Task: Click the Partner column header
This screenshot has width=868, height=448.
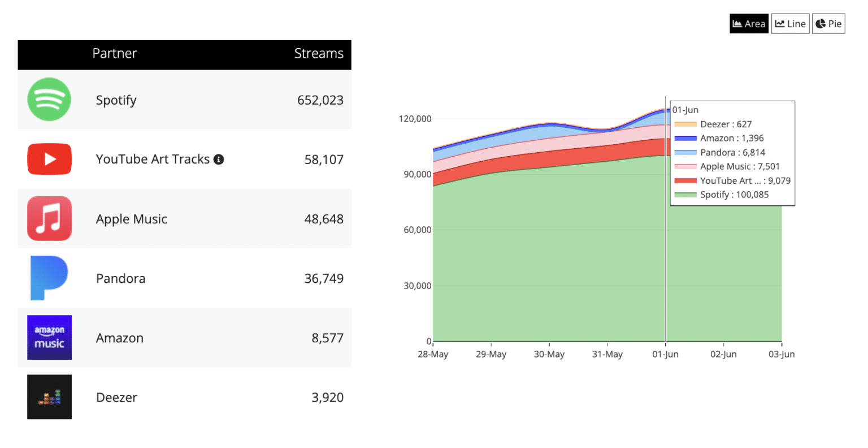Action: [115, 53]
